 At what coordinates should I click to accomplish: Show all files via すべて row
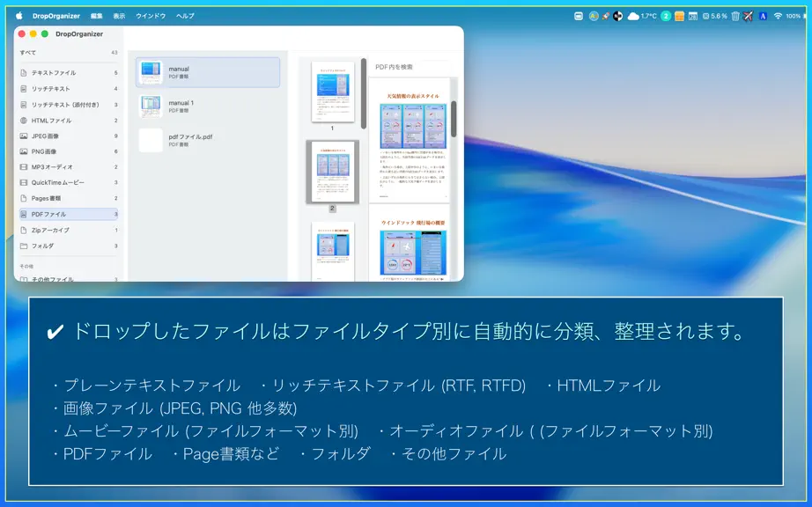point(69,53)
